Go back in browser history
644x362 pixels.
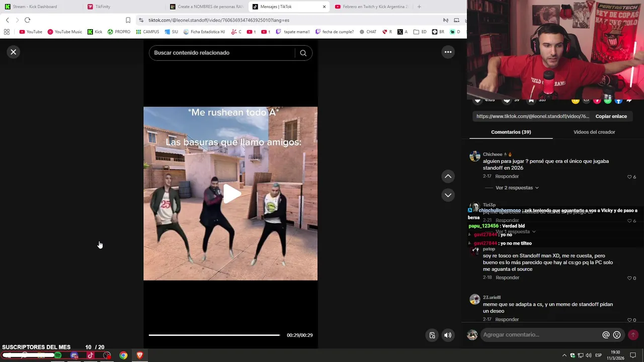point(7,20)
